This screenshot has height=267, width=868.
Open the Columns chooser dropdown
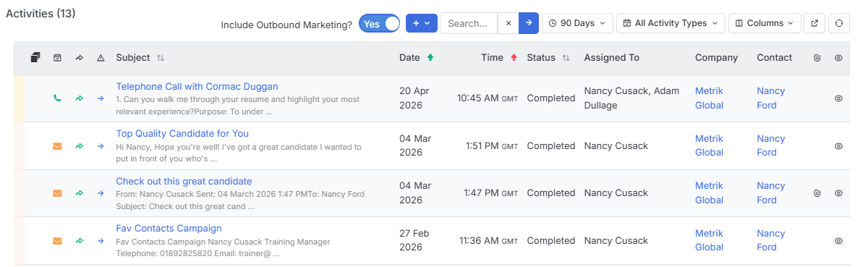[765, 23]
